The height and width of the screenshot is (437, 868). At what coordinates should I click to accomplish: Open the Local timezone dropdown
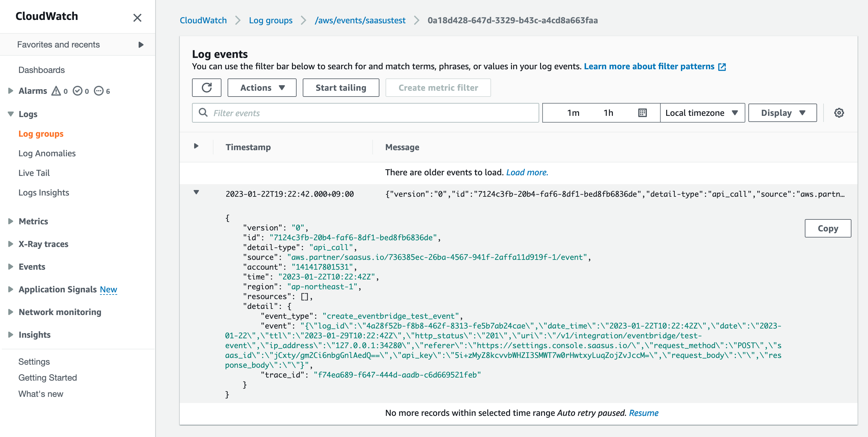(x=702, y=113)
